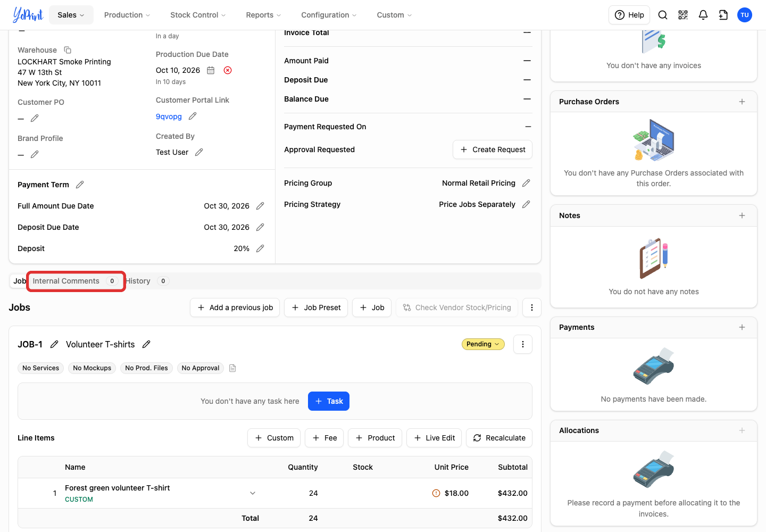Add a Job Preset
The width and height of the screenshot is (766, 532).
point(316,307)
